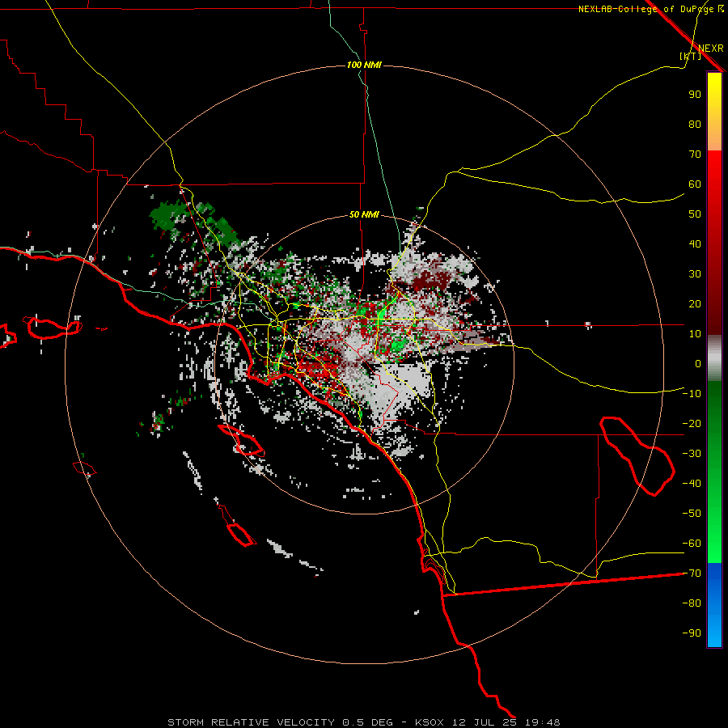Pick the blue bottom segment of the color bar

coord(714,604)
